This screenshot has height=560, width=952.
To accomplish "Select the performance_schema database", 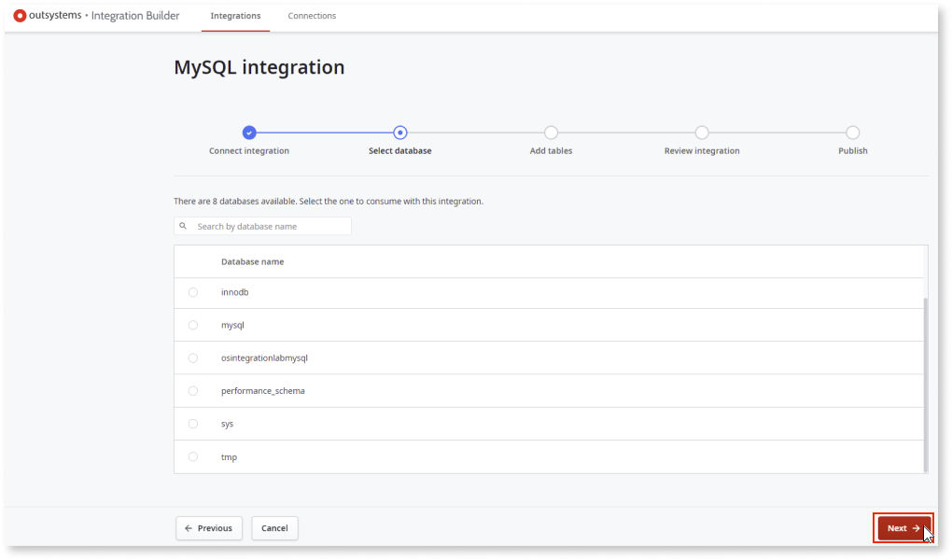I will click(193, 390).
